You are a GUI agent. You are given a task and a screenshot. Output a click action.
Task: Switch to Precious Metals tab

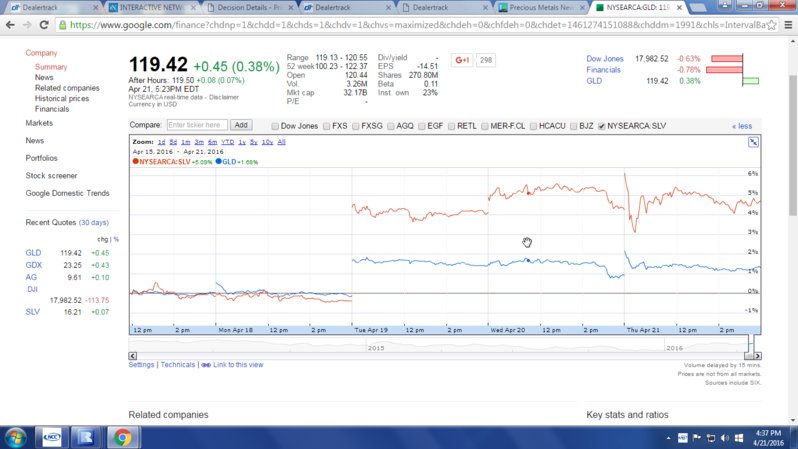tap(542, 8)
